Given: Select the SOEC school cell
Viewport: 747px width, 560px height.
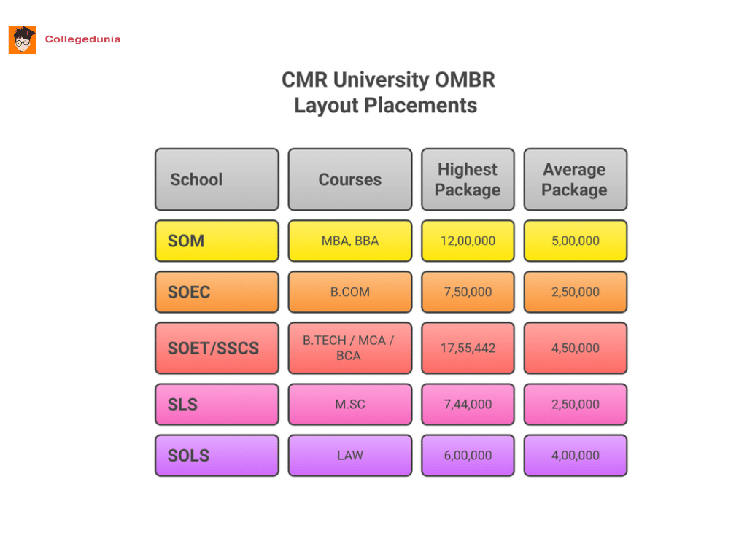Looking at the screenshot, I should [x=216, y=292].
